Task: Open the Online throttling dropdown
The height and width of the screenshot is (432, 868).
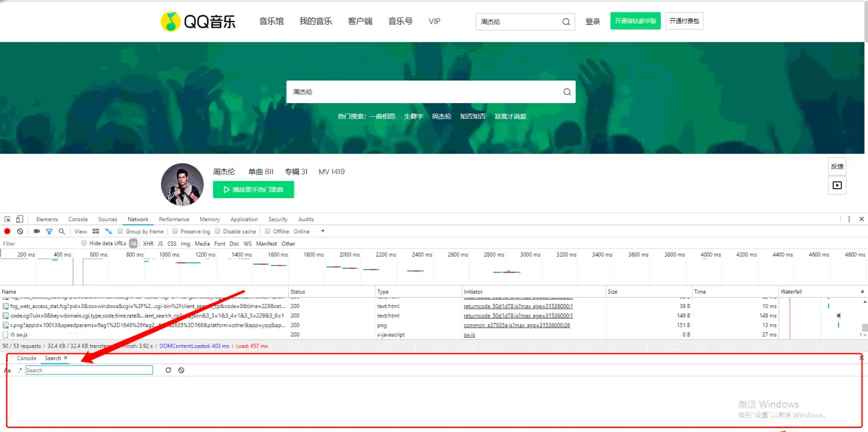Action: pyautogui.click(x=310, y=232)
